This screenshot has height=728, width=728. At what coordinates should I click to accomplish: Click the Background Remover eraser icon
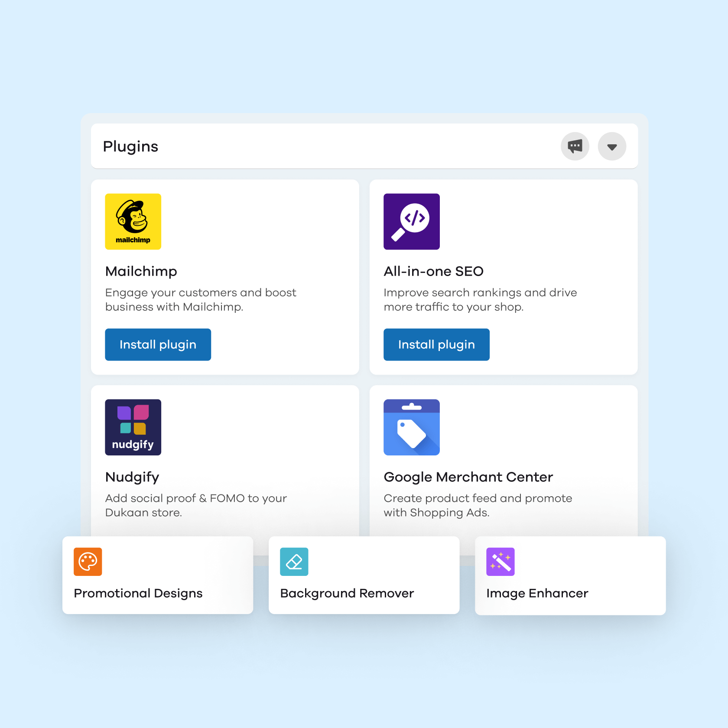[x=294, y=562]
